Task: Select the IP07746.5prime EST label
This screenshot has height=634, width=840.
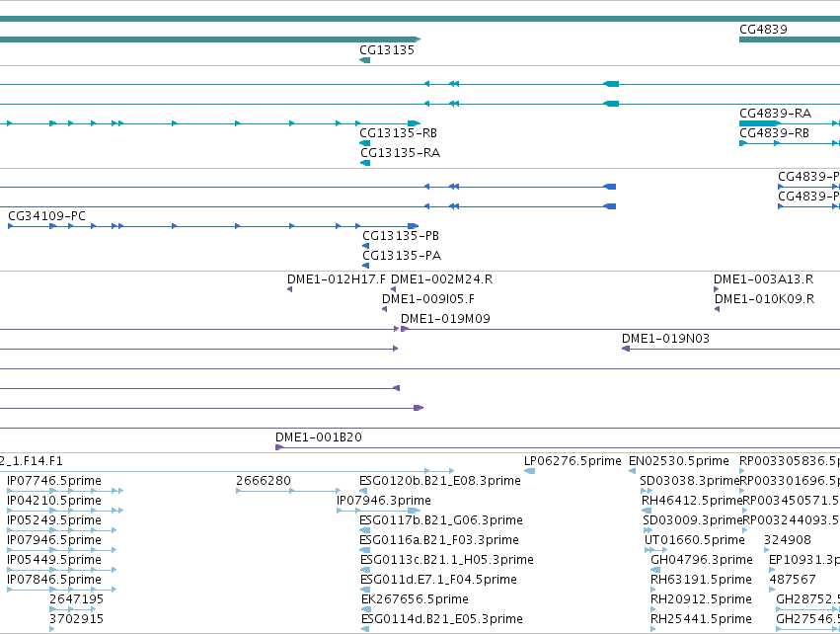Action: [x=54, y=481]
